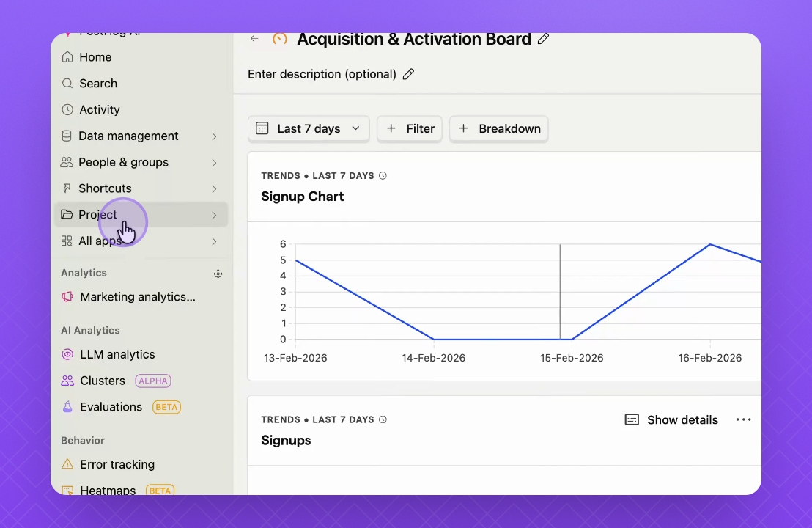Viewport: 812px width, 528px height.
Task: Click the All apps grid icon
Action: 67,241
